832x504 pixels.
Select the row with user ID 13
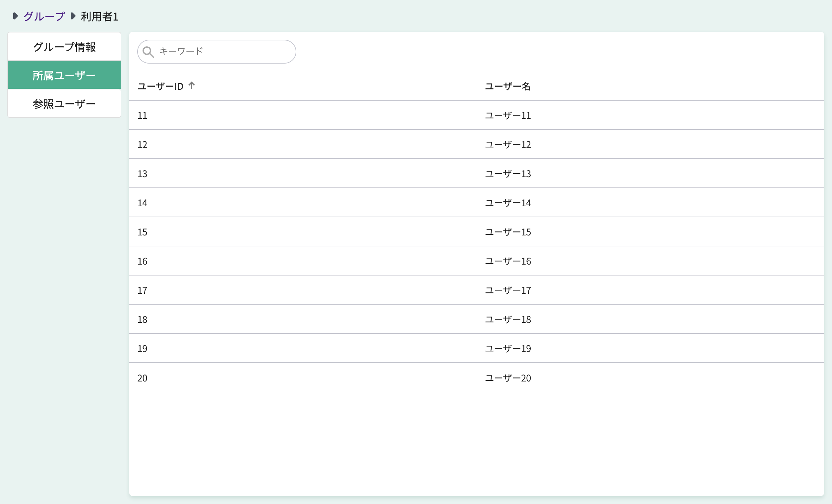click(x=142, y=174)
